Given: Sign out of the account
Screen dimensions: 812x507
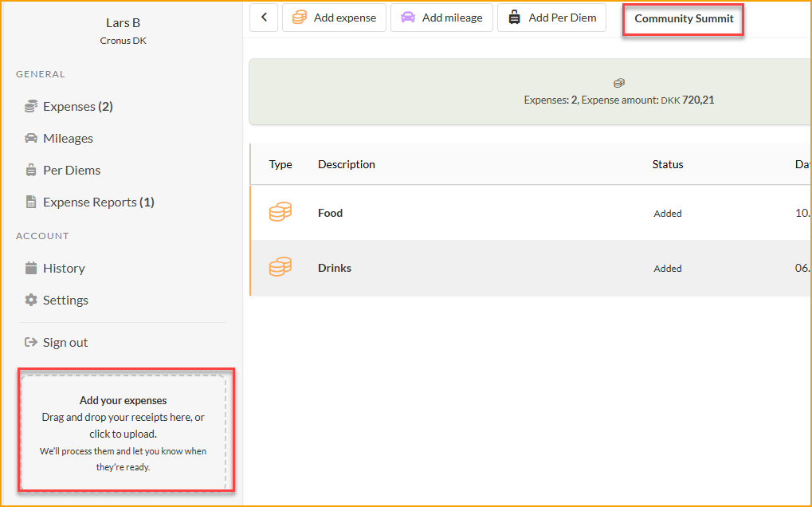Looking at the screenshot, I should [x=65, y=342].
